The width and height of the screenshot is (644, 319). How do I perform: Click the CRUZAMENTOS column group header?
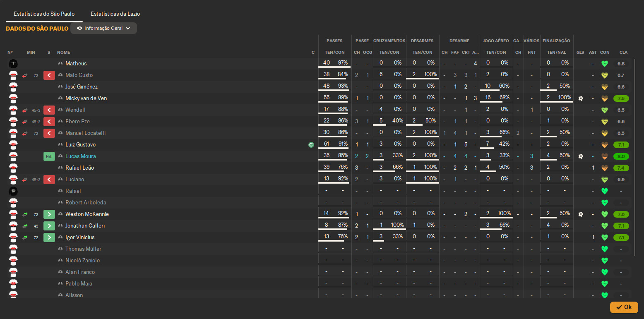pos(389,41)
